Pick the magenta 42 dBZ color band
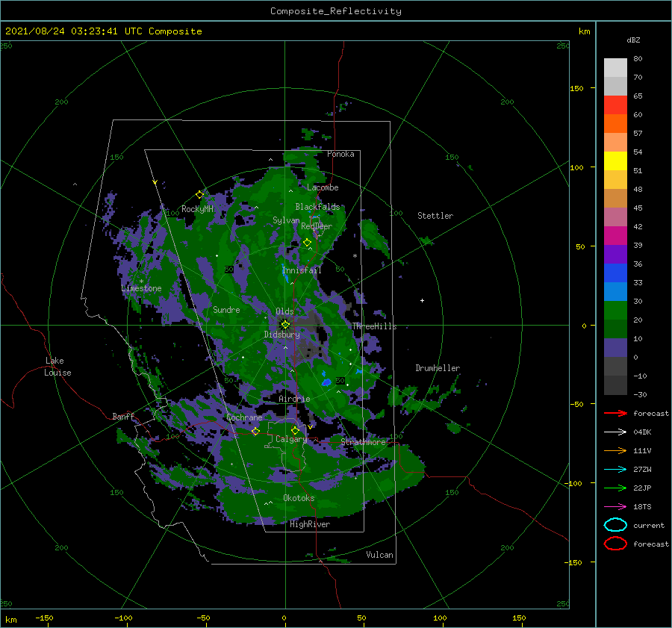Viewport: 672px width, 628px height. [x=615, y=235]
